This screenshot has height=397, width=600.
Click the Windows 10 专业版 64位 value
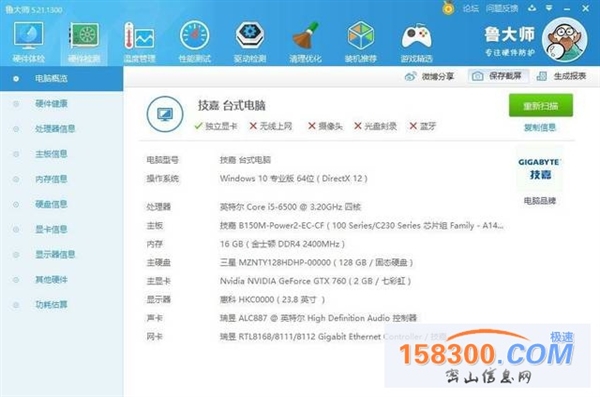(x=293, y=178)
